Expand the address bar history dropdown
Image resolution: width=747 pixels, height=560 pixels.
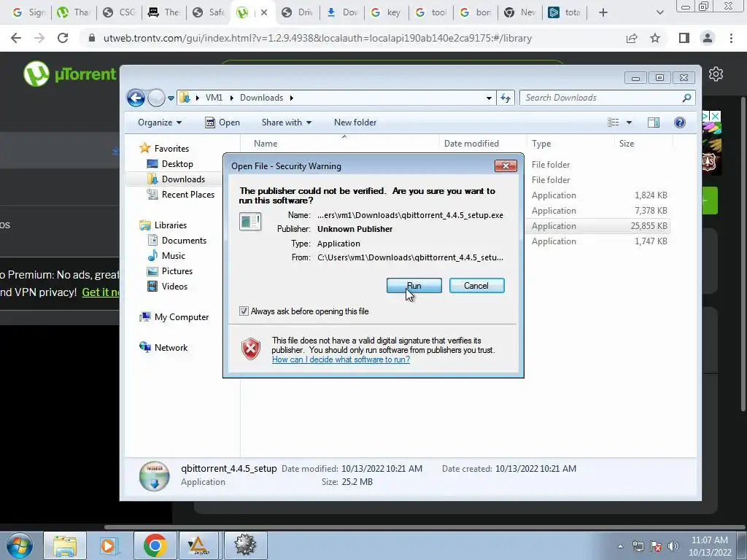pos(489,98)
